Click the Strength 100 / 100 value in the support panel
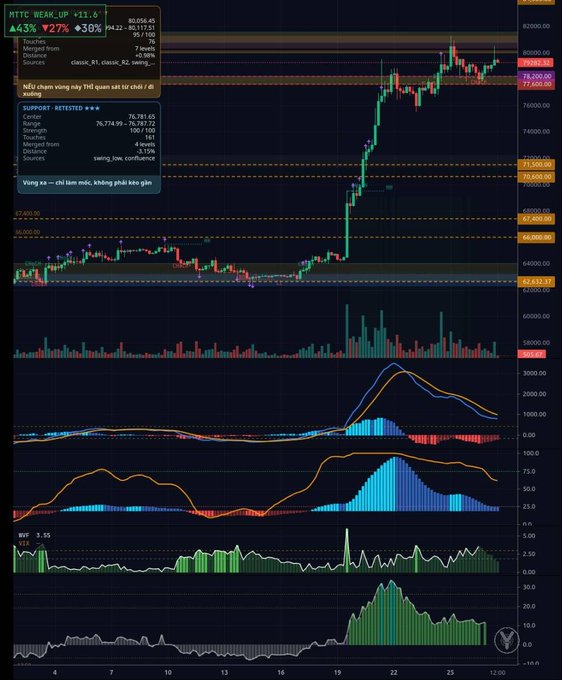This screenshot has height=680, width=562. click(142, 131)
